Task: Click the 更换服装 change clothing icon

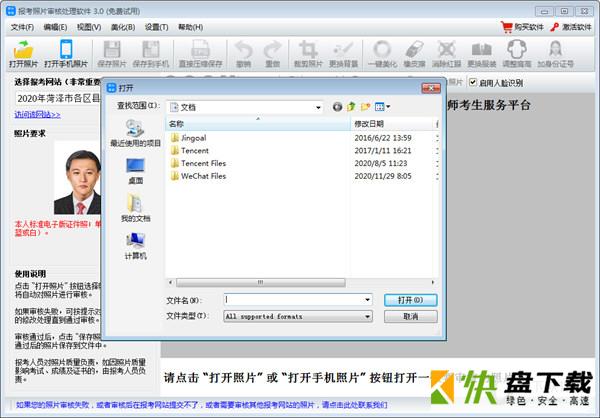Action: (481, 49)
